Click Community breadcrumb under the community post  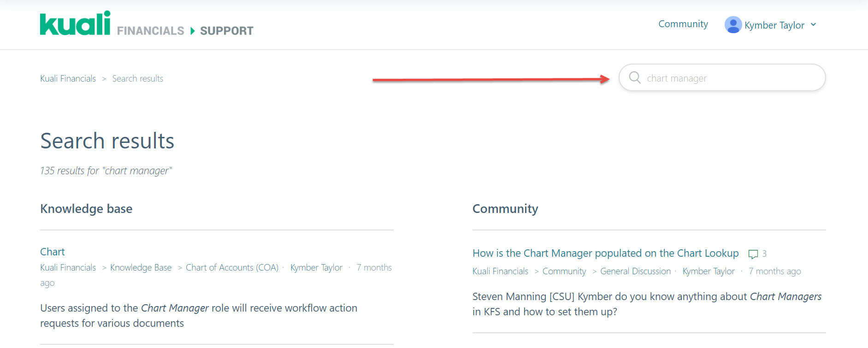click(x=564, y=271)
